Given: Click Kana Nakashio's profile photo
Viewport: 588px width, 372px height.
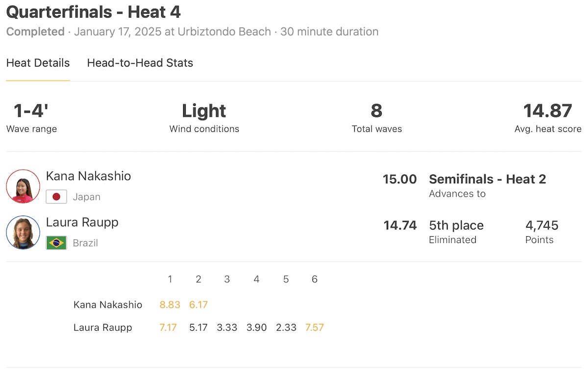Looking at the screenshot, I should coord(23,186).
